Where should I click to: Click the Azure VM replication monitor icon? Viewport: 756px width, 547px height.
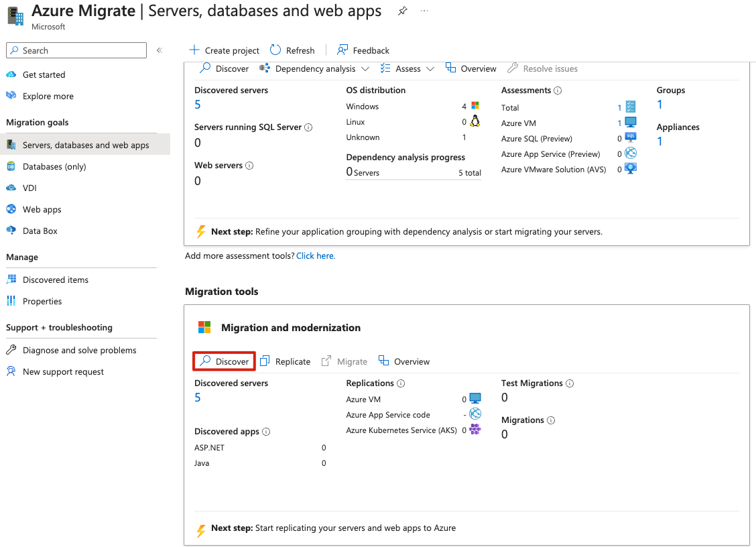475,398
